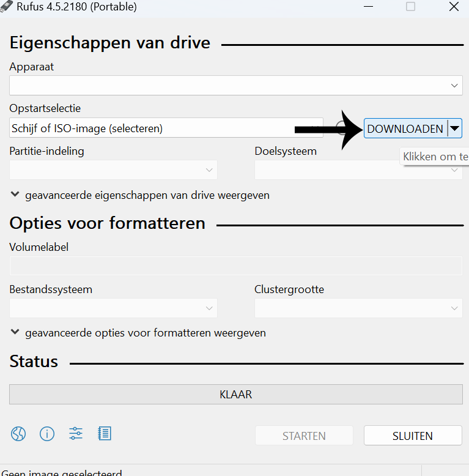Click the Rufus USB app icon in title bar
Image resolution: width=469 pixels, height=476 pixels.
point(6,6)
